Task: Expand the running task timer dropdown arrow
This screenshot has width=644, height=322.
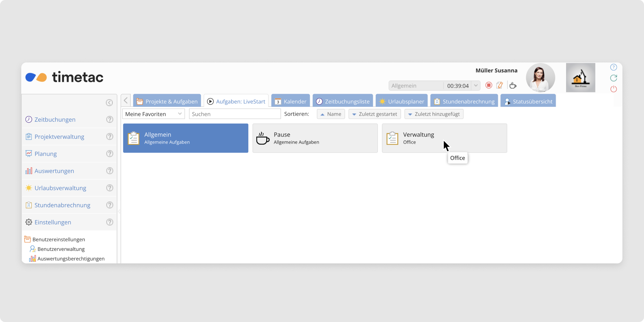Action: (476, 86)
